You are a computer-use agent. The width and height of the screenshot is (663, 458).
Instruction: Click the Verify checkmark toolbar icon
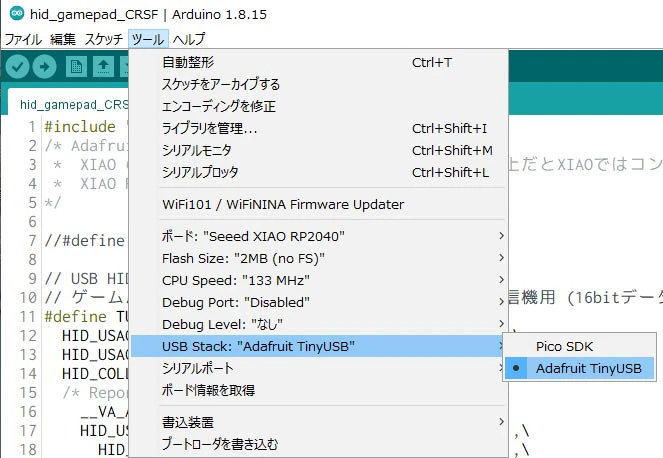pos(17,66)
